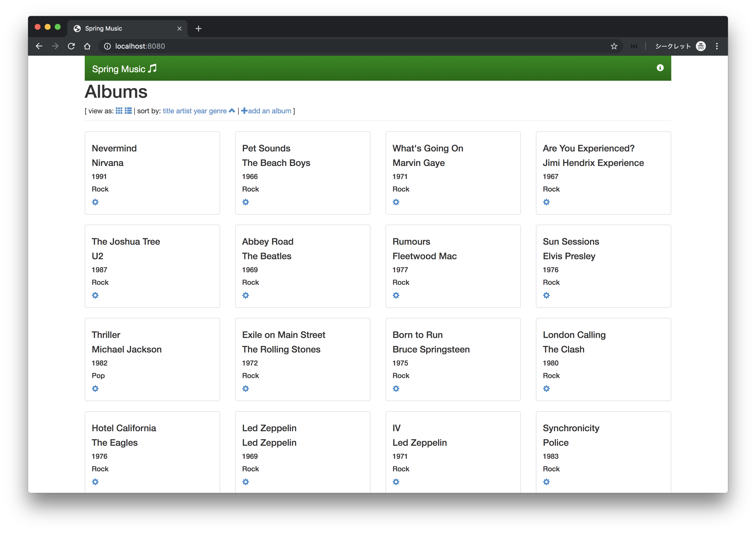
Task: Click the Born to Run gear icon
Action: tap(396, 388)
